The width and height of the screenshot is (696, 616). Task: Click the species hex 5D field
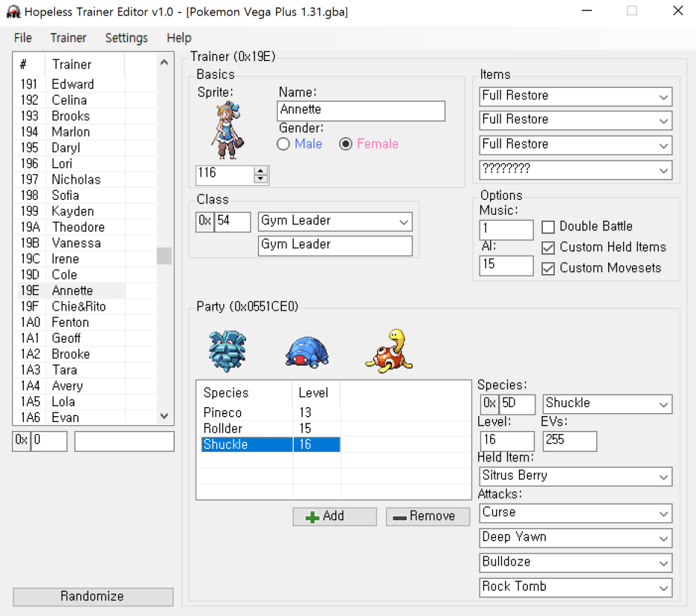tap(517, 404)
